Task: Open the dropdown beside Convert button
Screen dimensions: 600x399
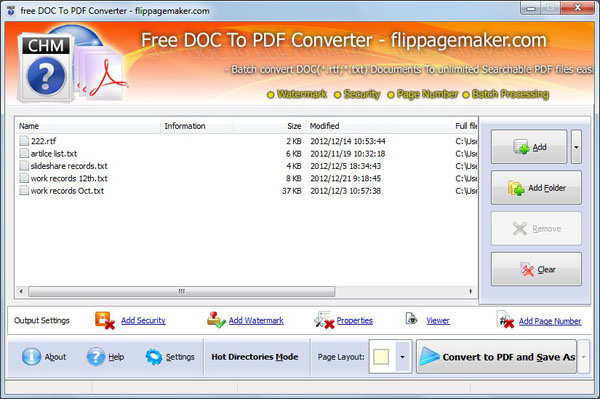Action: pyautogui.click(x=584, y=357)
